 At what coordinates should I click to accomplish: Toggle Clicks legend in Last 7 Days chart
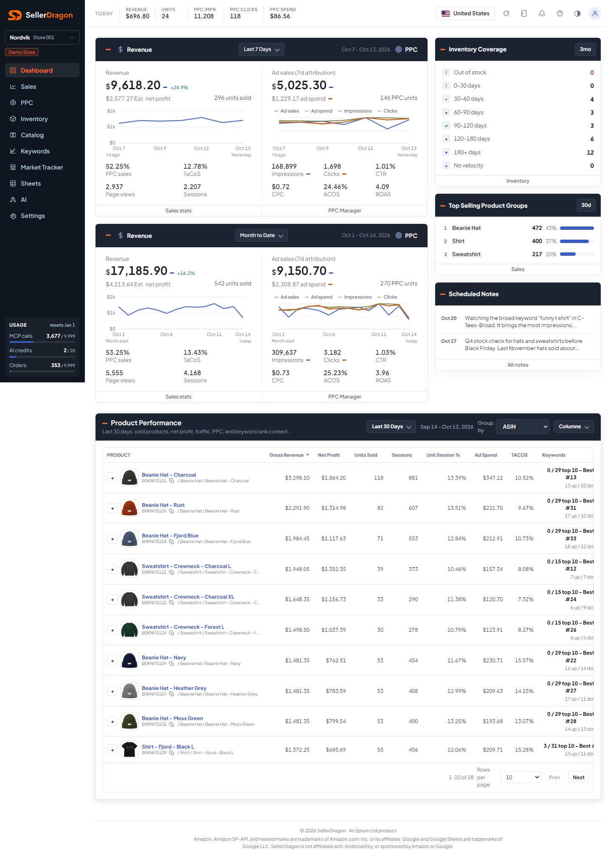387,111
